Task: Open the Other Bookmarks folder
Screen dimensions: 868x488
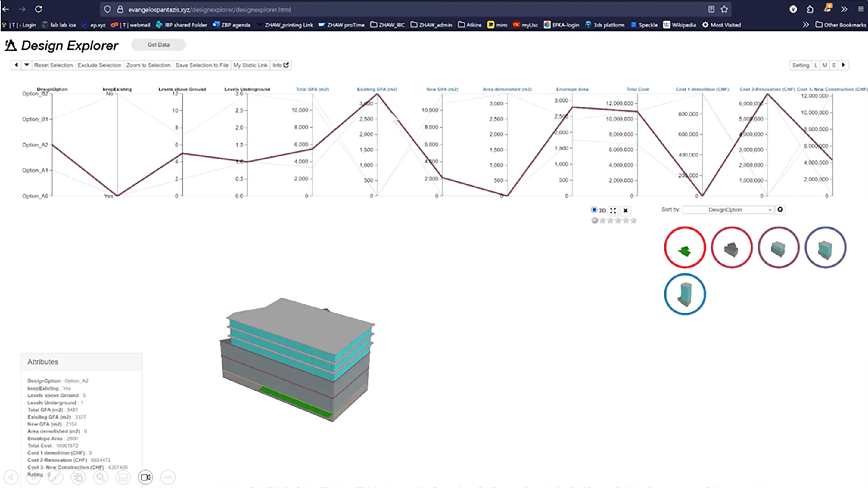Action: [x=841, y=25]
